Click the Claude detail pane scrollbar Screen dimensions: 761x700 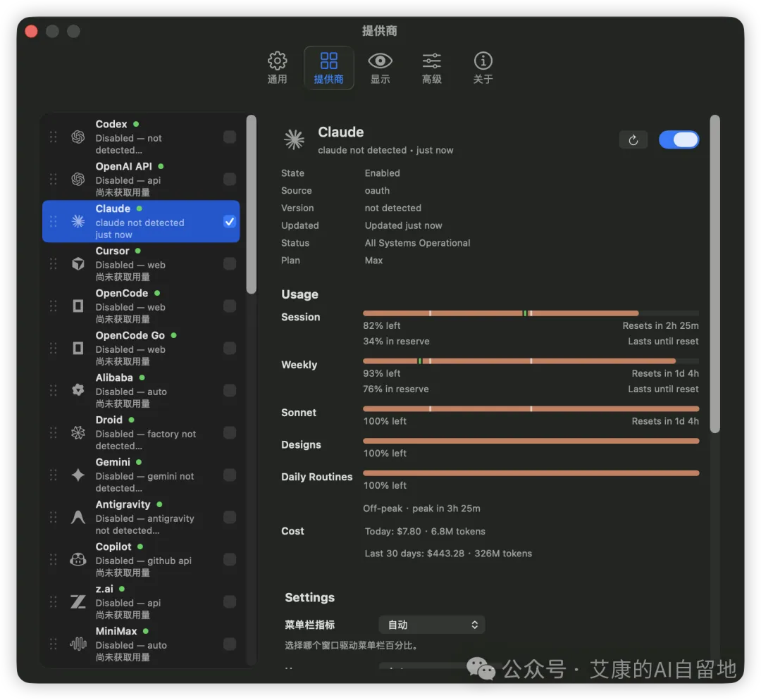(714, 274)
